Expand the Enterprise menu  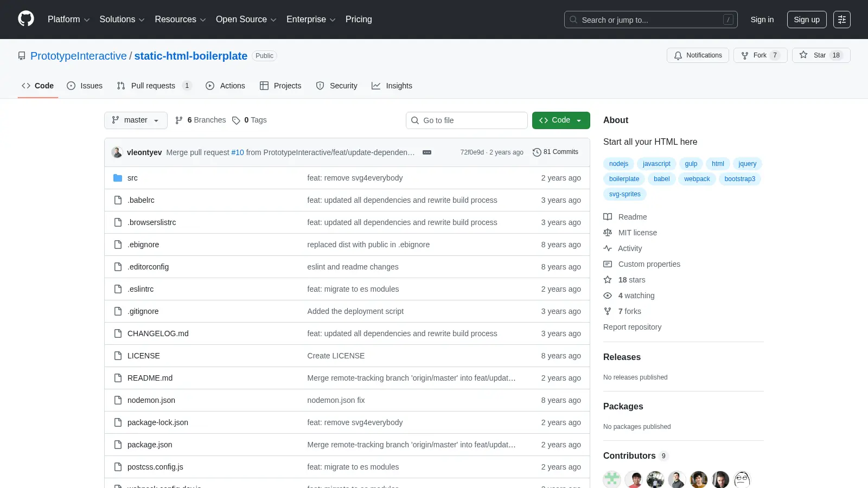point(311,20)
